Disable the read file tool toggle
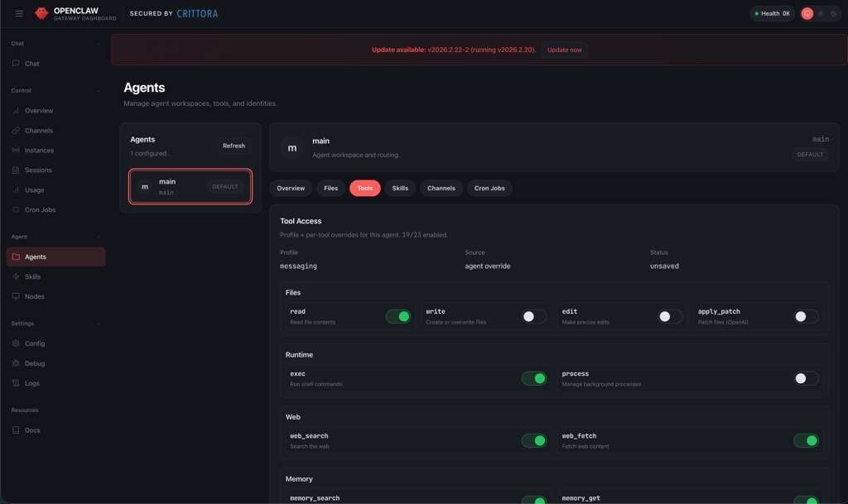The image size is (848, 504). [x=397, y=316]
